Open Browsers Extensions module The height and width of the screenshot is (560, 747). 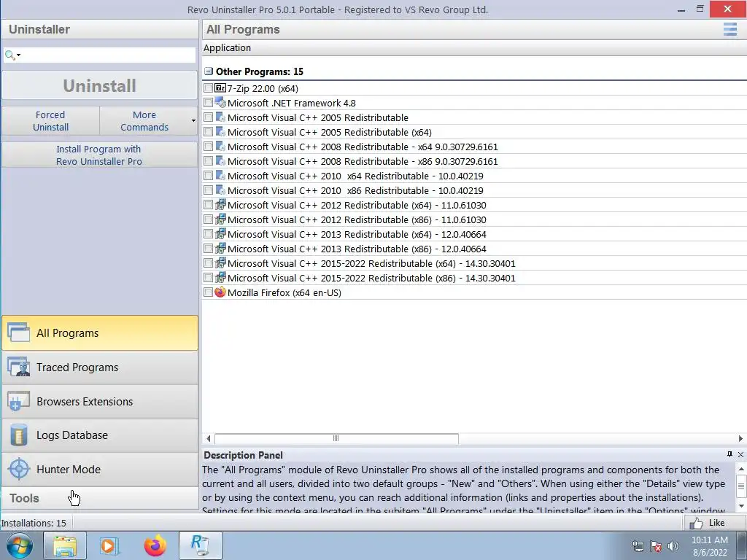tap(100, 402)
